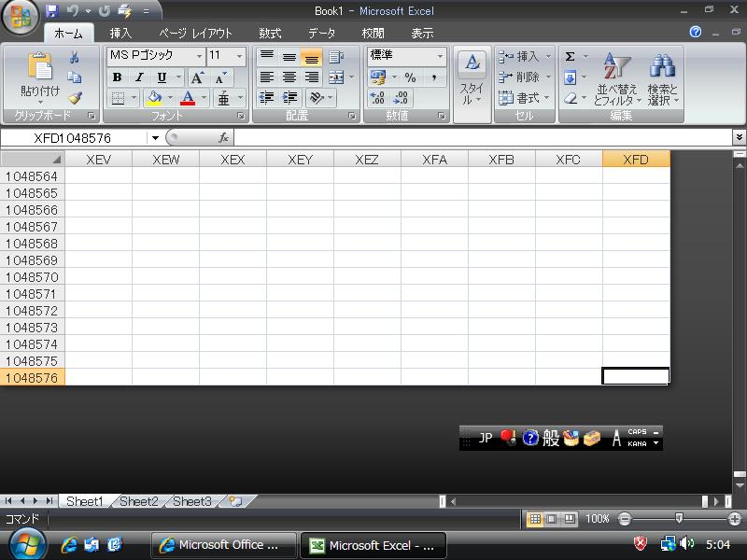This screenshot has height=560, width=747.
Task: Wrap text in cell
Action: coord(336,57)
